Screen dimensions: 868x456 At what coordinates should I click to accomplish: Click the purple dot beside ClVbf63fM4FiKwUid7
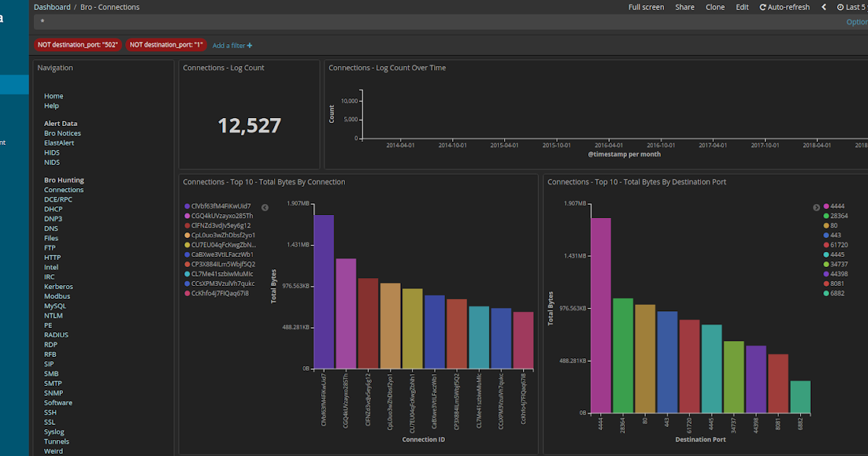coord(186,206)
